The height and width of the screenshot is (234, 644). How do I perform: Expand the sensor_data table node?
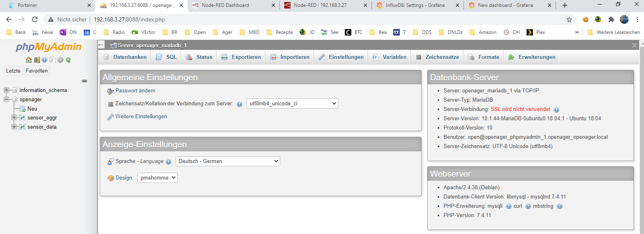point(14,127)
